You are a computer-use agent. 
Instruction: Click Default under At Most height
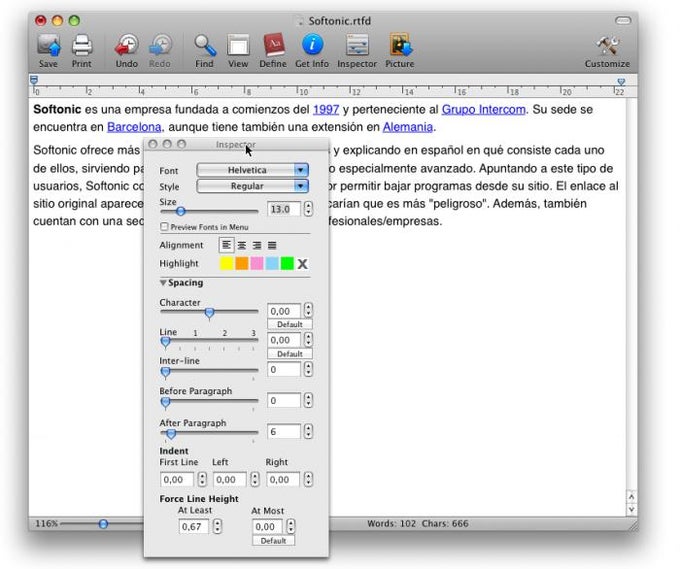[x=273, y=541]
